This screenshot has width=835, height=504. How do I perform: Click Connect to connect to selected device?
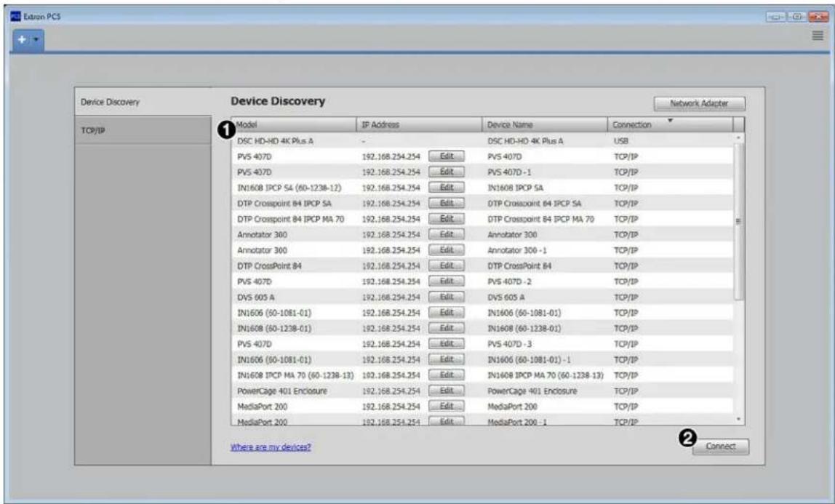[x=721, y=447]
